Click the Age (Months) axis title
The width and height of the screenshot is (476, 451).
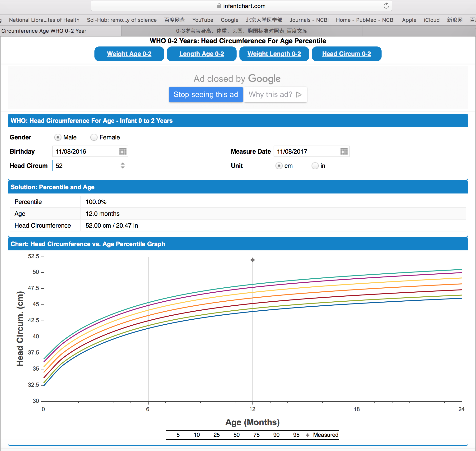click(x=252, y=422)
